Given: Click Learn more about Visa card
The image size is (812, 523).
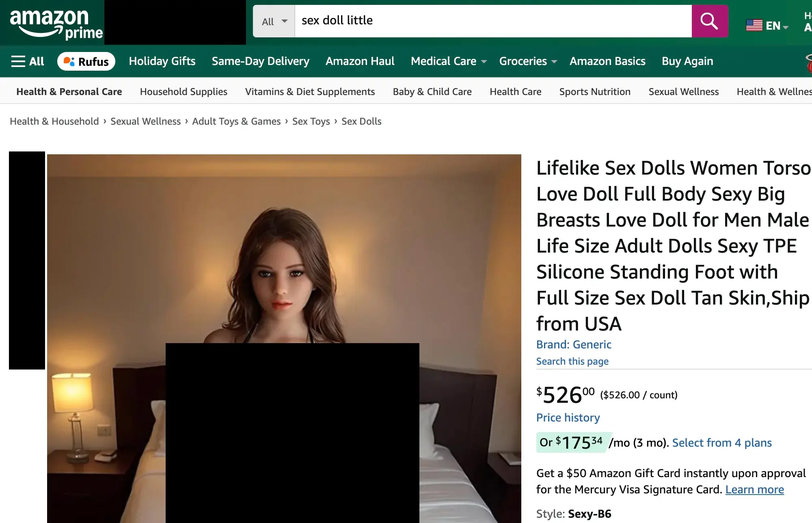Looking at the screenshot, I should [x=754, y=490].
